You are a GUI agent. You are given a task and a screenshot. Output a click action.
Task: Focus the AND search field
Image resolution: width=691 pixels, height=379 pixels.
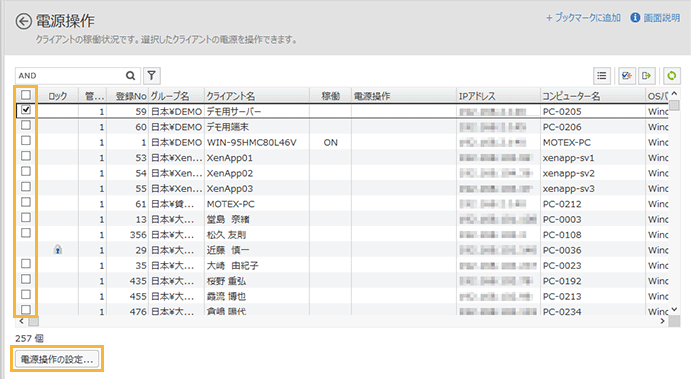71,76
